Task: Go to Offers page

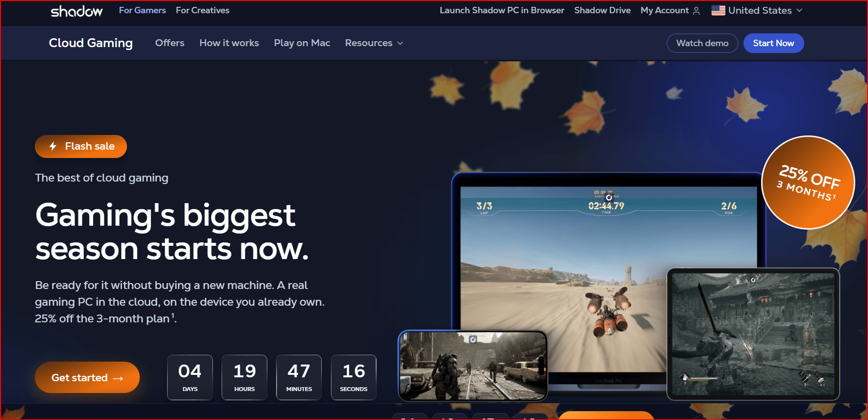Action: (x=170, y=43)
